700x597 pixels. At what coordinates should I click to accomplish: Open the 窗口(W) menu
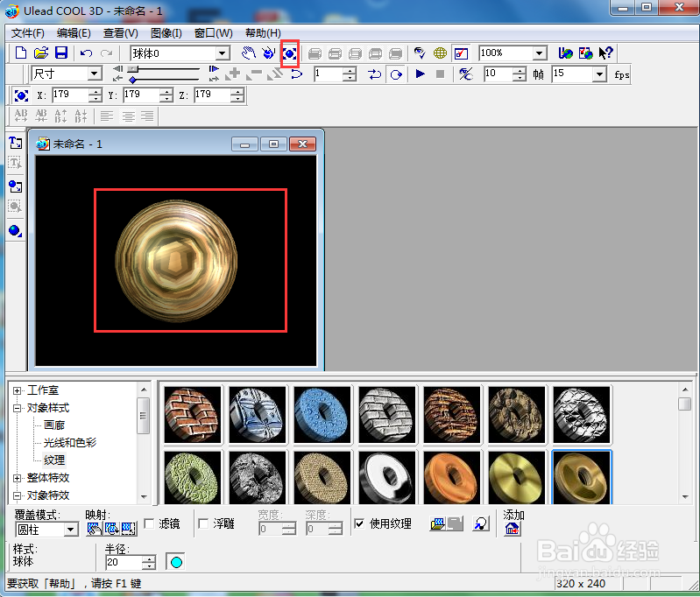point(214,33)
